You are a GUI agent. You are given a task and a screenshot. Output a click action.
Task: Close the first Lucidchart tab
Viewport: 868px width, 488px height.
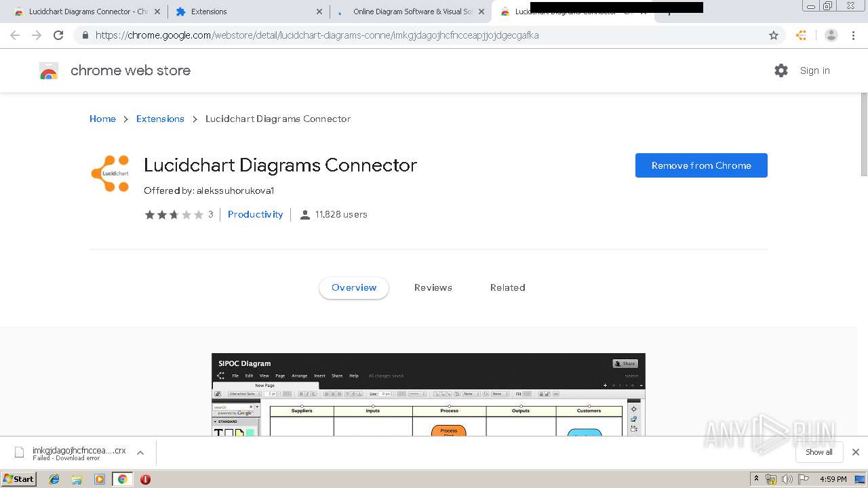[157, 12]
